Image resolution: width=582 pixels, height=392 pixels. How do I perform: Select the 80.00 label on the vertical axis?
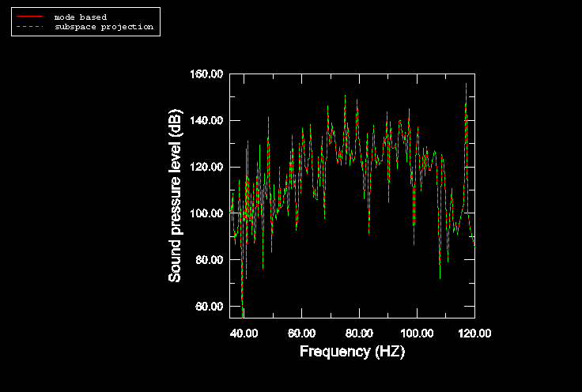click(x=209, y=260)
